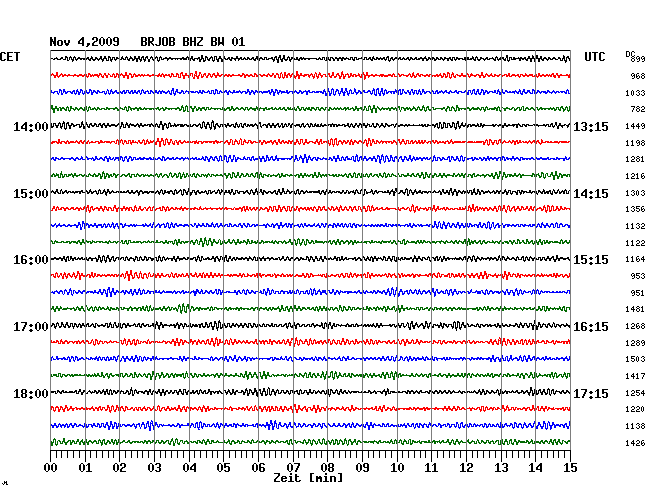The image size is (650, 494).
Task: Click minute tick label 09
Action: [362, 468]
